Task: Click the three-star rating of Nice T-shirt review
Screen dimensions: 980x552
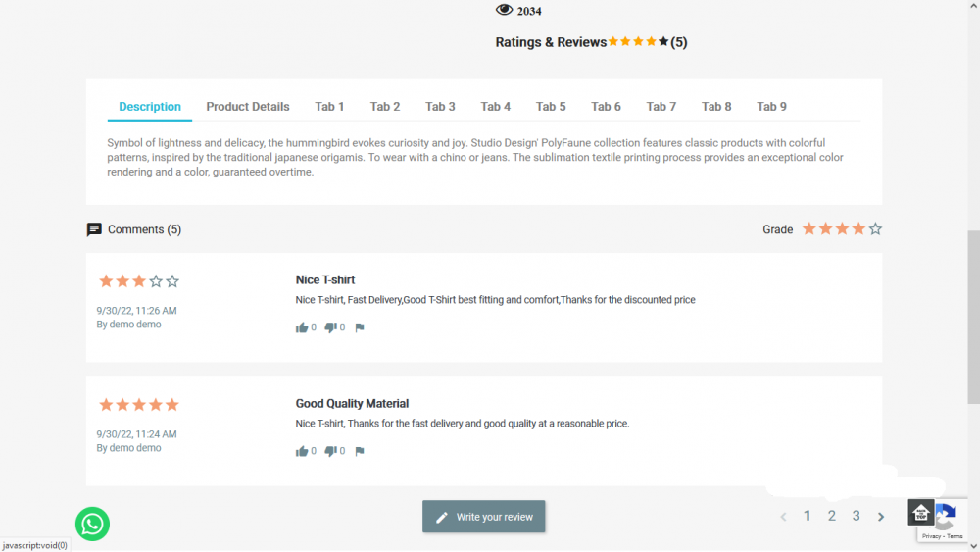Action: coord(139,281)
